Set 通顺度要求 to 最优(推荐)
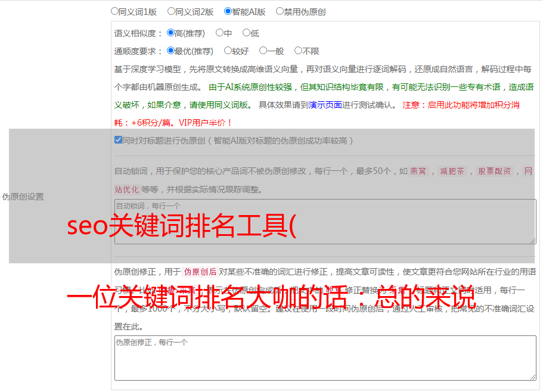Viewport: 543px width, 392px height. point(170,51)
